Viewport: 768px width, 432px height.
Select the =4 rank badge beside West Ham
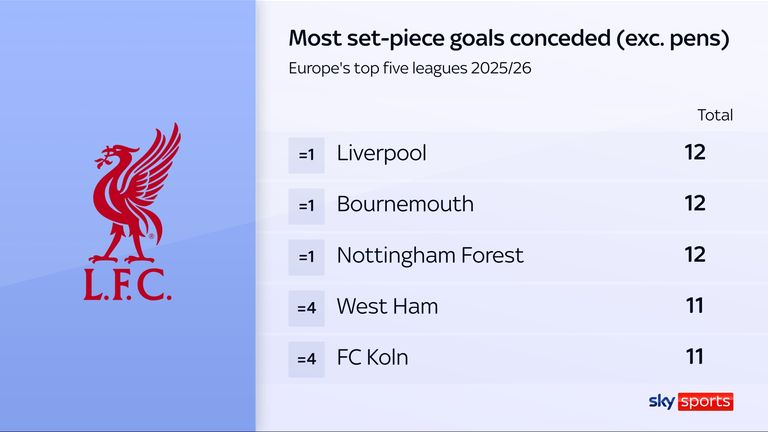[306, 307]
